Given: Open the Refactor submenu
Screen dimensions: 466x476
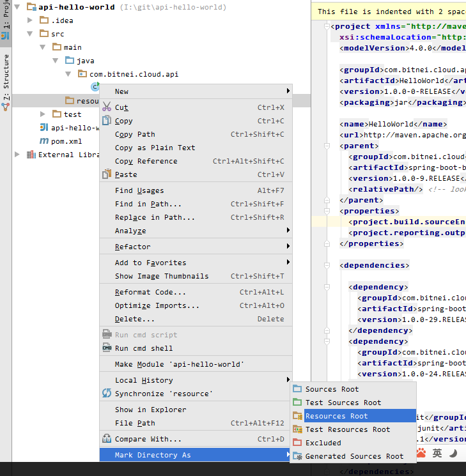Looking at the screenshot, I should [x=196, y=247].
